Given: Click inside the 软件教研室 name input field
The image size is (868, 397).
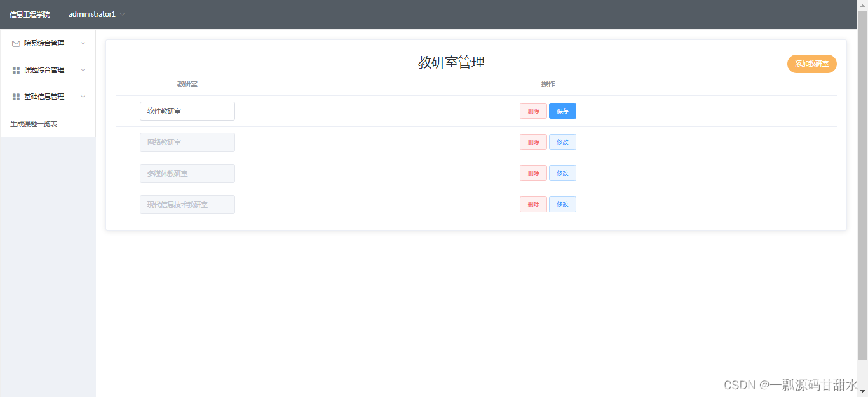Looking at the screenshot, I should point(187,111).
